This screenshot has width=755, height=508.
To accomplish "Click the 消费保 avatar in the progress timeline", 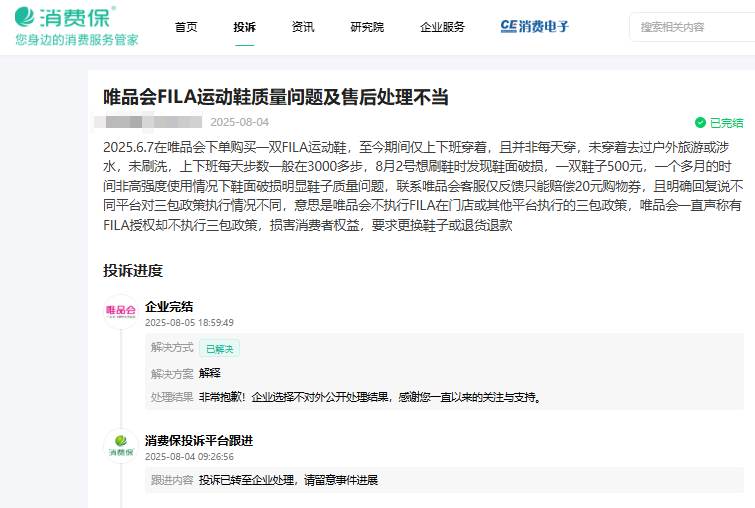I will pyautogui.click(x=121, y=446).
